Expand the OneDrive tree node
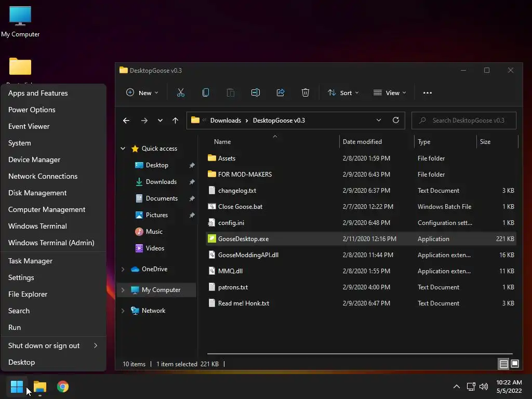532x399 pixels. [123, 269]
